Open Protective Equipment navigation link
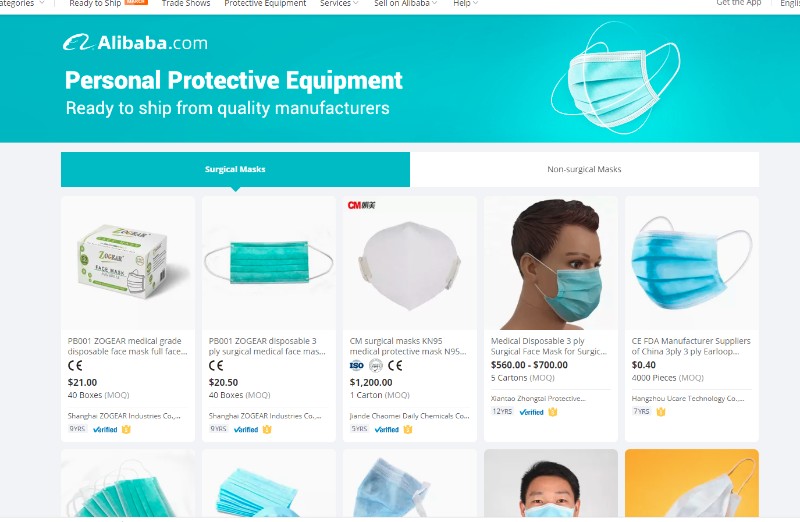 pos(265,4)
